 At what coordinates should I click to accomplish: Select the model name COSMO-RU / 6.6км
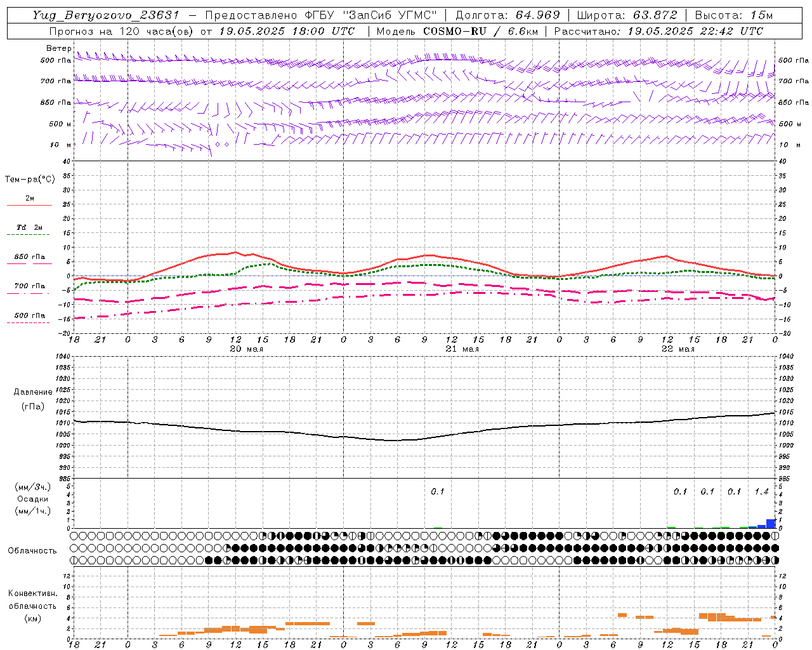(481, 31)
